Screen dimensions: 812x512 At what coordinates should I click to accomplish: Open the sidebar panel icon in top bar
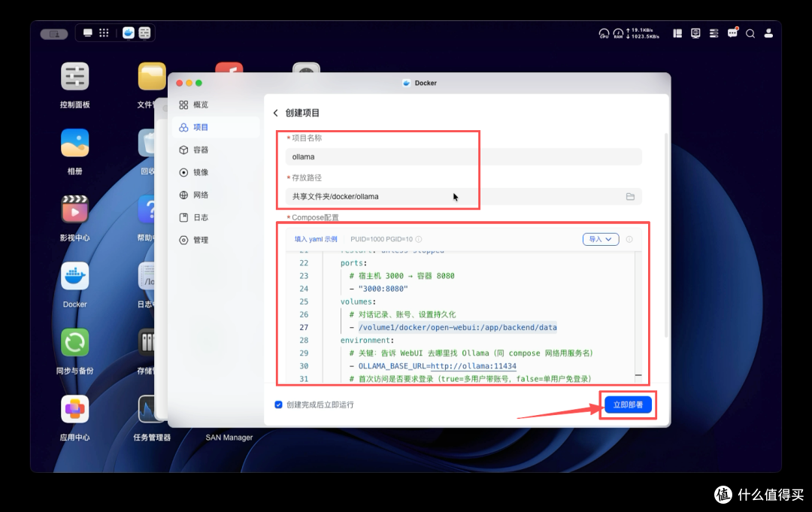click(x=677, y=34)
